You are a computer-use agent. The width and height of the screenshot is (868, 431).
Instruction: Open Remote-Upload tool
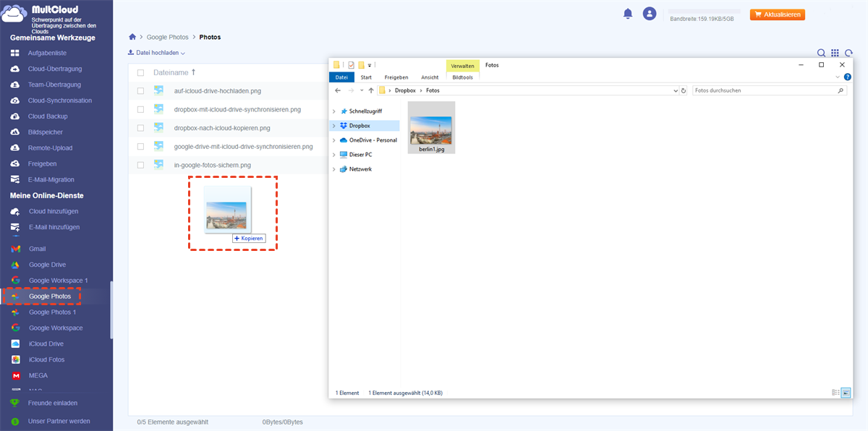49,148
